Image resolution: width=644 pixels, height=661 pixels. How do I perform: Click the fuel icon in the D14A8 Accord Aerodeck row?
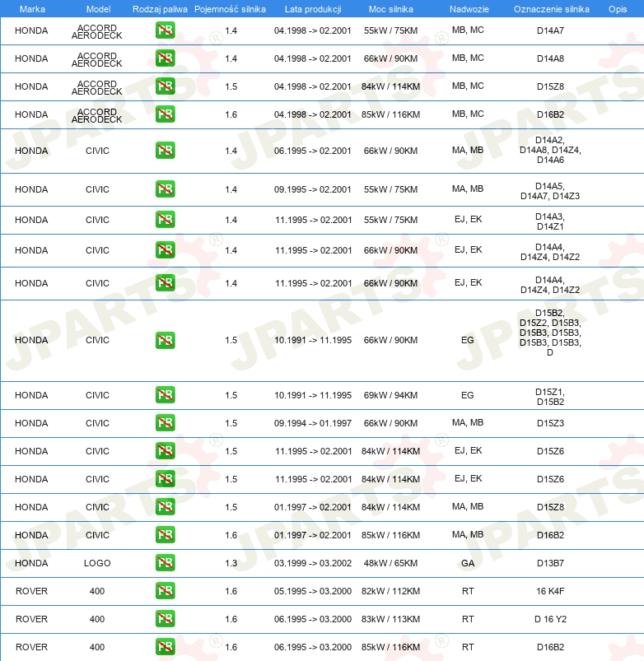pyautogui.click(x=165, y=59)
